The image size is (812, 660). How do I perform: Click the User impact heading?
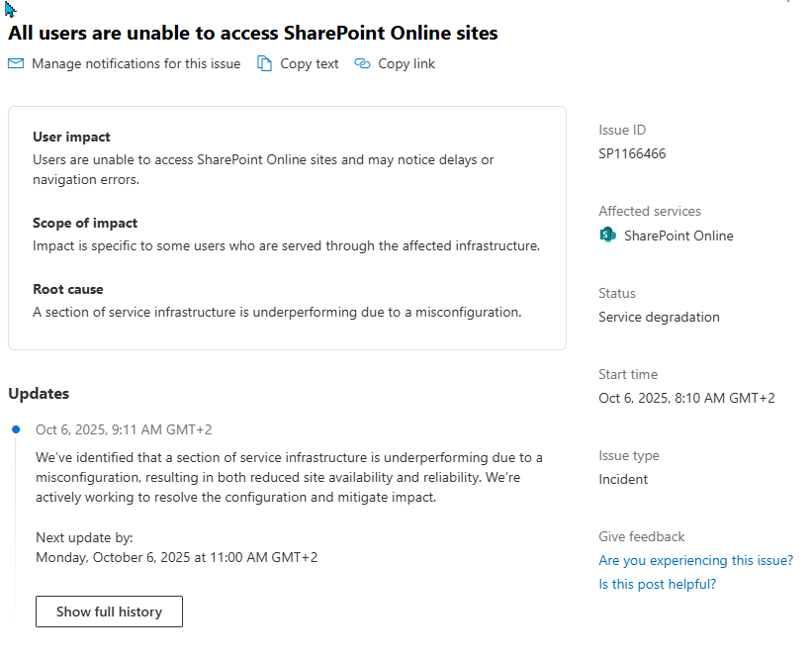point(71,137)
